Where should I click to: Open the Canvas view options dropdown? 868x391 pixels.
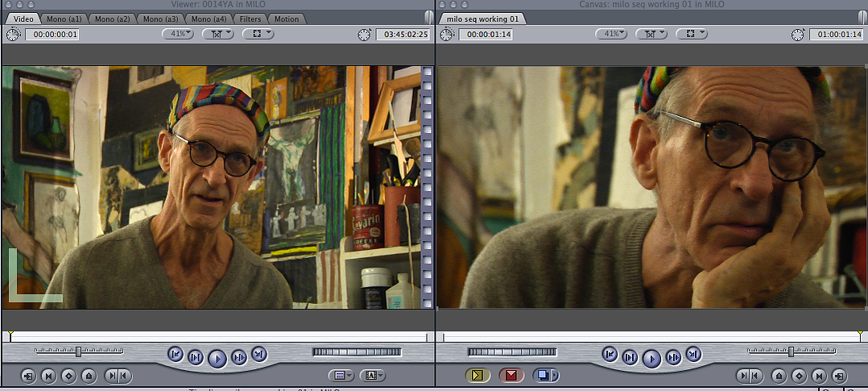pyautogui.click(x=692, y=34)
